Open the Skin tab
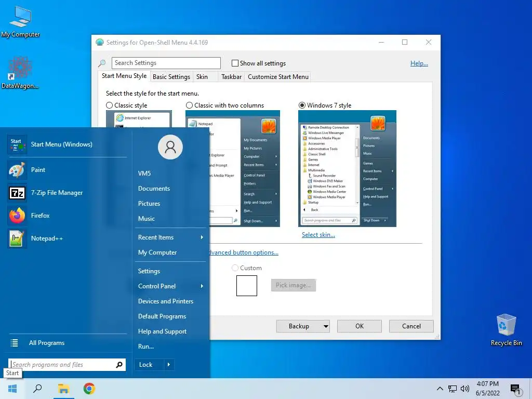Viewport: 532px width, 399px height. pos(202,77)
